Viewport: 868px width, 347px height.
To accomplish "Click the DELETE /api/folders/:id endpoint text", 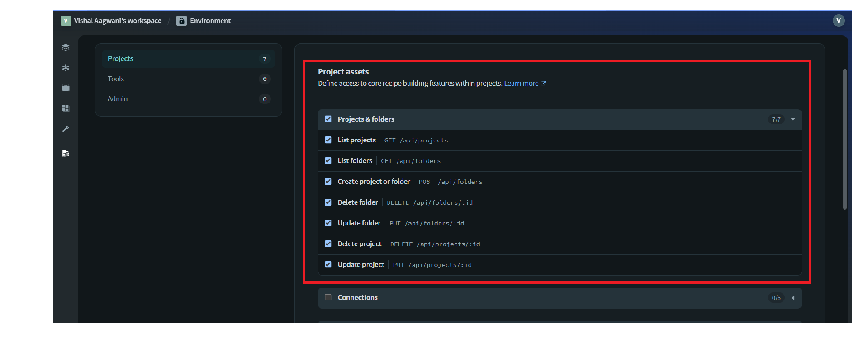I will click(x=430, y=203).
